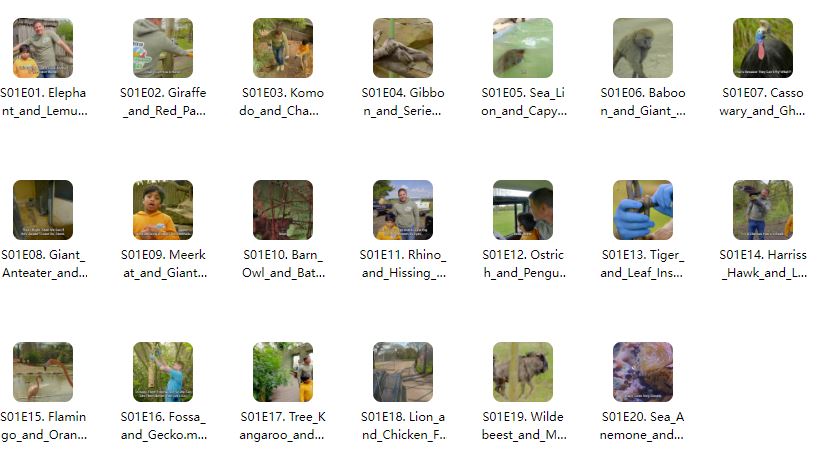Click the S01E16 Fossa and Gecko thumbnail
The height and width of the screenshot is (471, 824).
click(163, 372)
